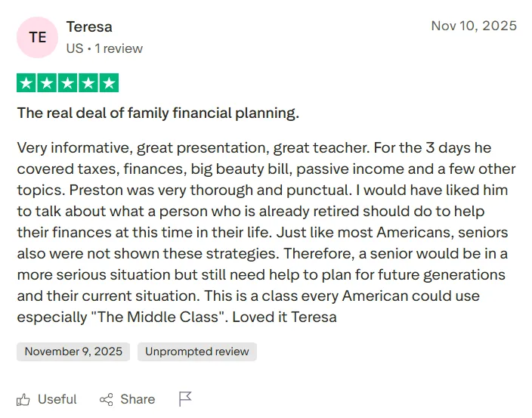Click the thumbs-up Useful icon
This screenshot has width=532, height=418.
coord(24,399)
